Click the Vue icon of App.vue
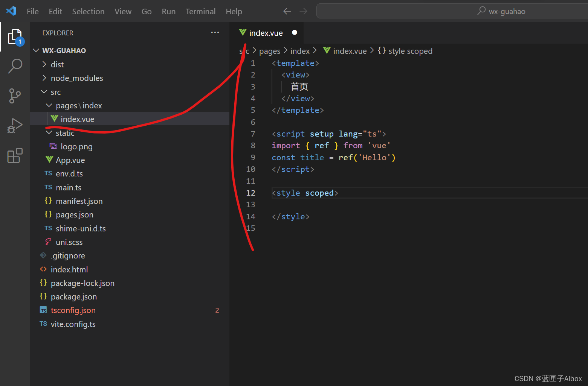The height and width of the screenshot is (386, 588). pos(49,160)
